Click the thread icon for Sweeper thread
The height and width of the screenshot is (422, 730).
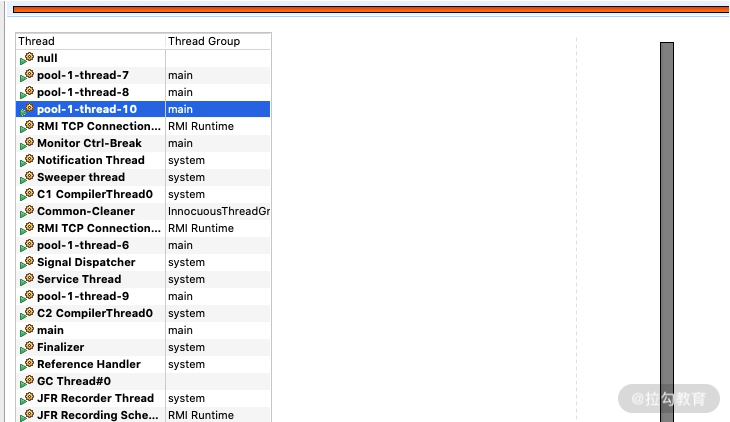click(x=27, y=178)
